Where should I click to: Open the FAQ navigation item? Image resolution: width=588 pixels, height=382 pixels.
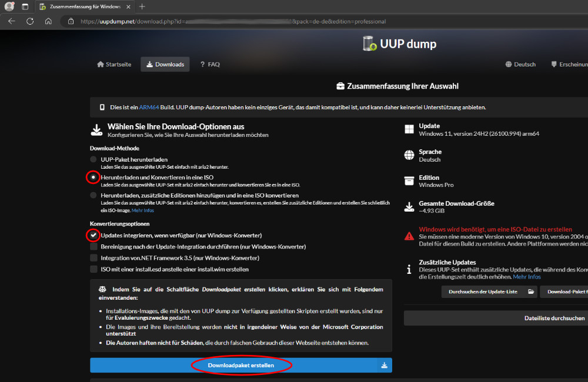coord(210,64)
